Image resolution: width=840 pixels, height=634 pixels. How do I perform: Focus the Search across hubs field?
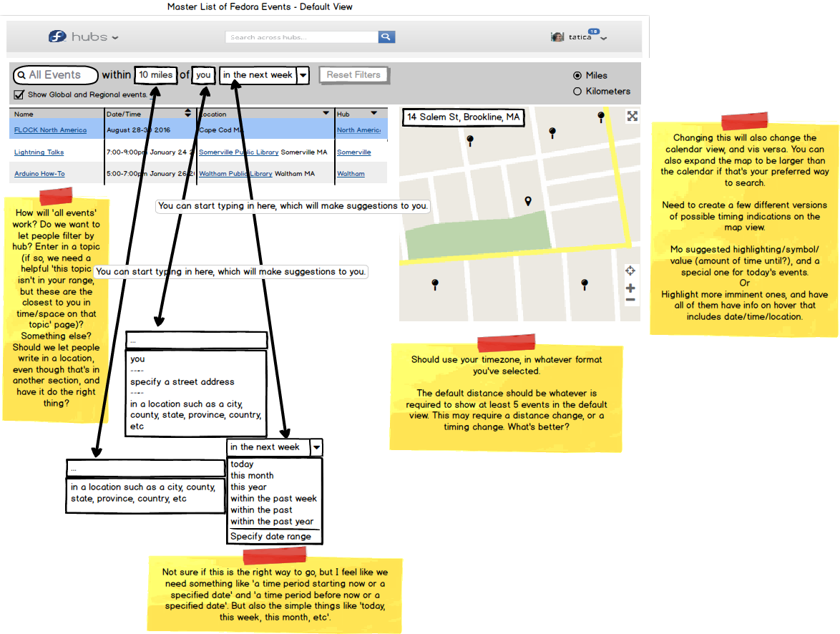302,37
